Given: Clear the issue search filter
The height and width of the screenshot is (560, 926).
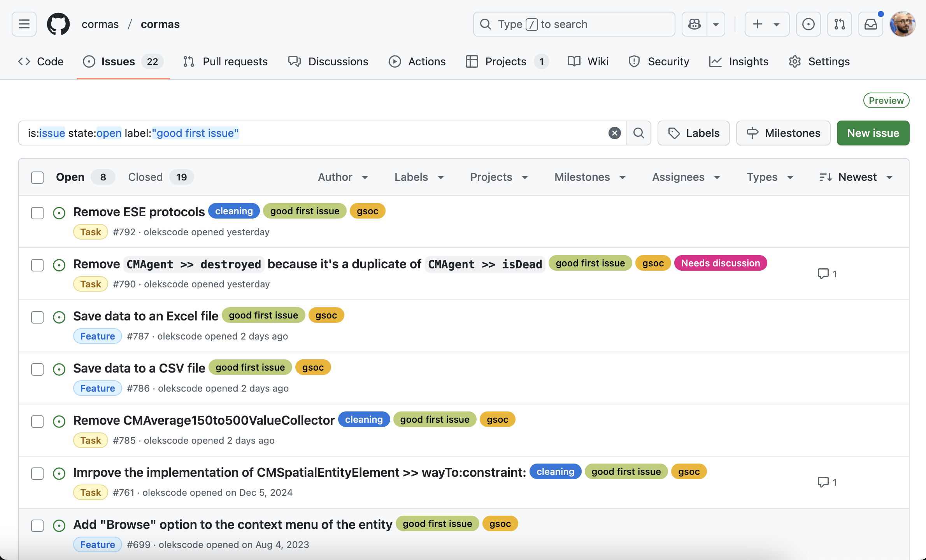Looking at the screenshot, I should [x=614, y=133].
